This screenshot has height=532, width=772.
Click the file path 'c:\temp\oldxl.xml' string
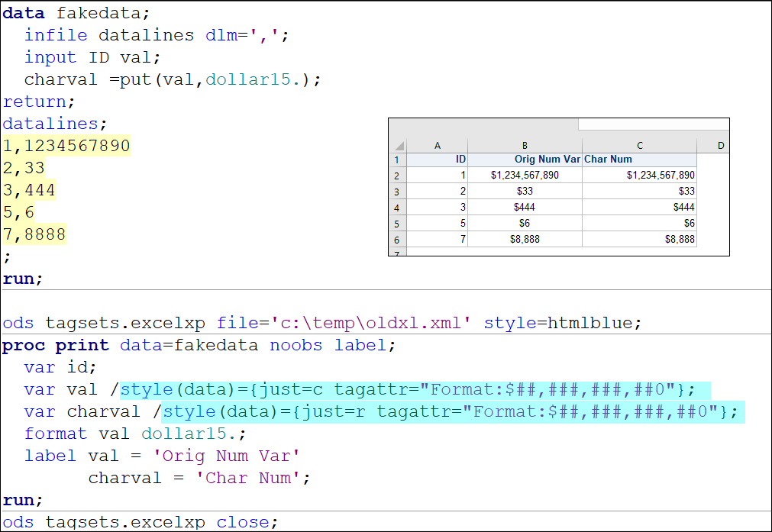[x=371, y=324]
